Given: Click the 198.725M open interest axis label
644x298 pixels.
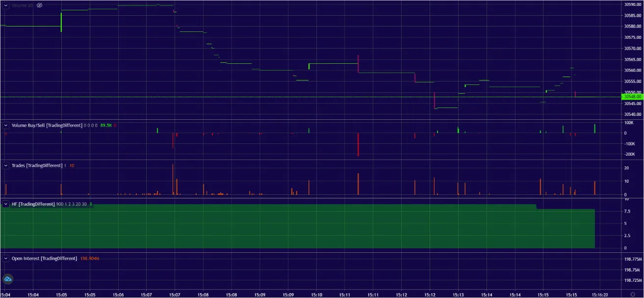Looking at the screenshot, I should click(x=633, y=280).
